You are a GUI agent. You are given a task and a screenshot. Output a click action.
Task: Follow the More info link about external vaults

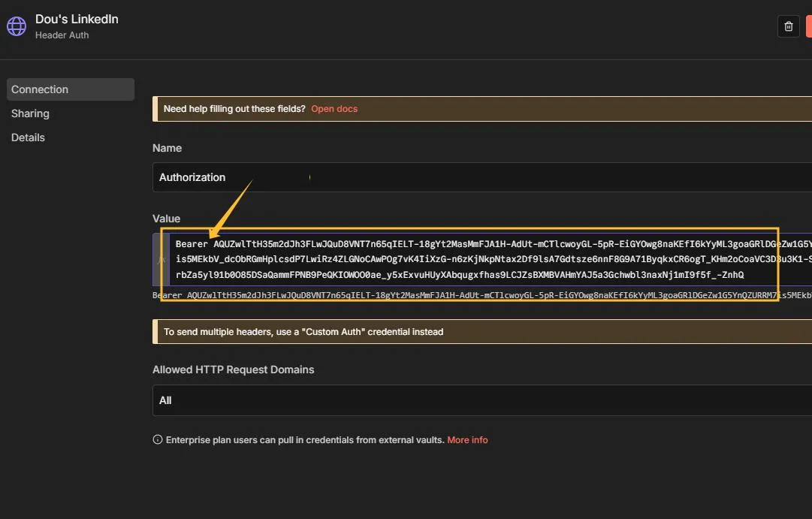(467, 439)
